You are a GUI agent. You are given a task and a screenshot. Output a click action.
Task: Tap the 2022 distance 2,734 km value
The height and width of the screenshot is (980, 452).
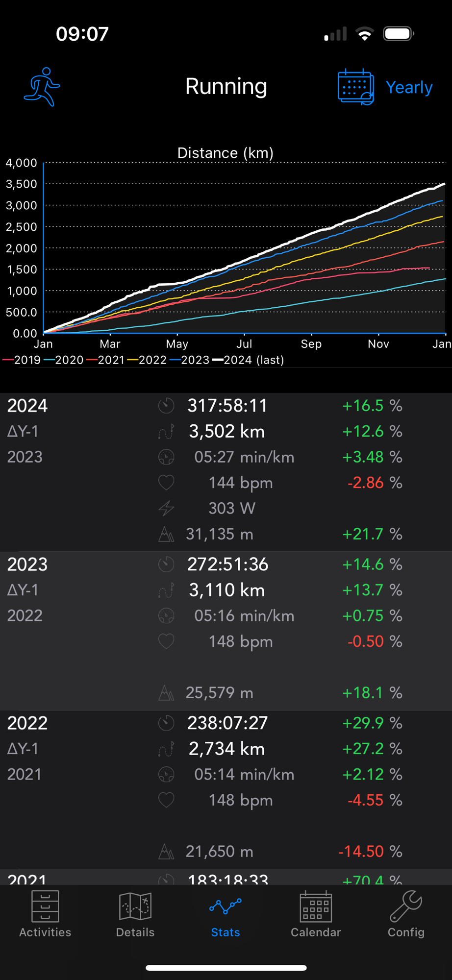(x=226, y=749)
